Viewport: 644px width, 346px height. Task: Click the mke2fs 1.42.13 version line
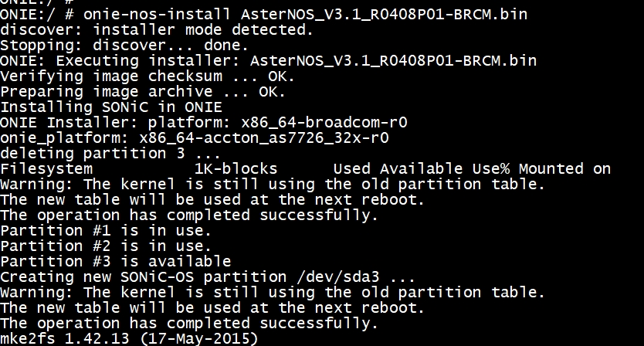(129, 338)
